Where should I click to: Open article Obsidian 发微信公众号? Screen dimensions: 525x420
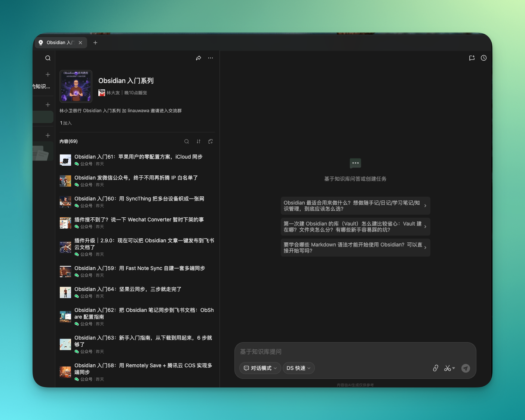[137, 181]
